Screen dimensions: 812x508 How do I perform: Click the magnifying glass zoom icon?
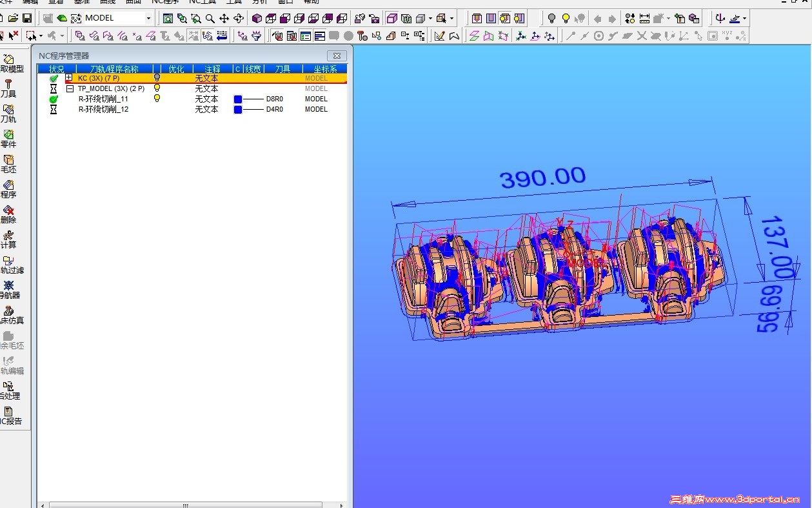coord(210,19)
